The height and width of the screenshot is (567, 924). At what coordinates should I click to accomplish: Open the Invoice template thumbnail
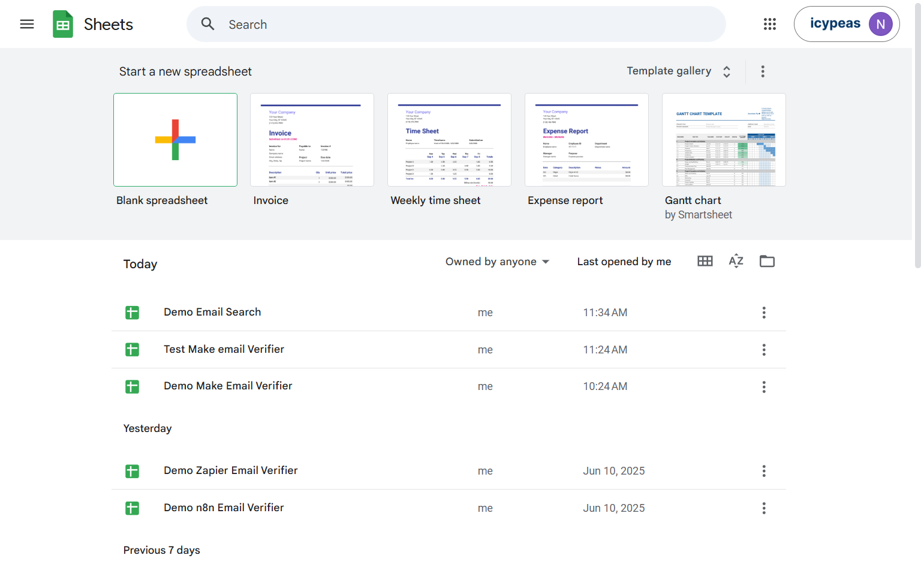point(312,140)
